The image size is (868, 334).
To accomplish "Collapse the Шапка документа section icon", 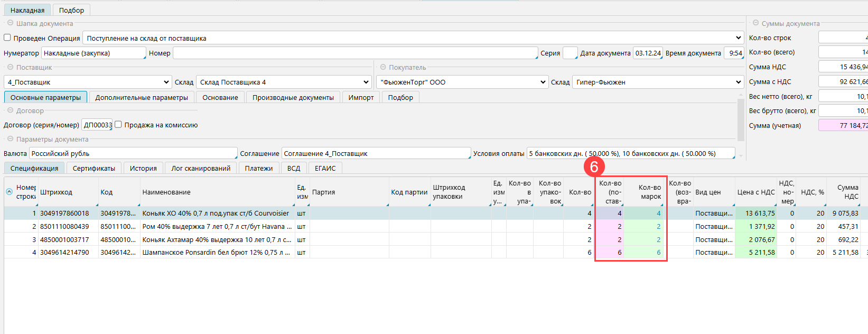I will 10,23.
